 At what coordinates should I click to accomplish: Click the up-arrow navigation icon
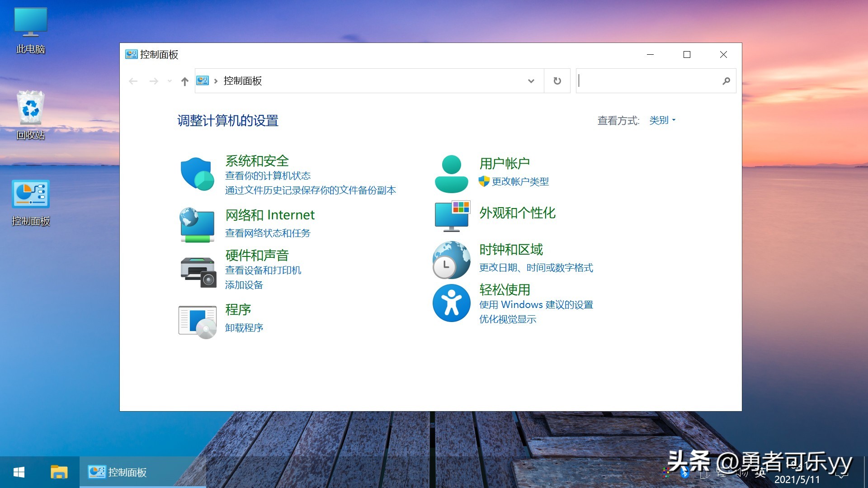[x=184, y=81]
